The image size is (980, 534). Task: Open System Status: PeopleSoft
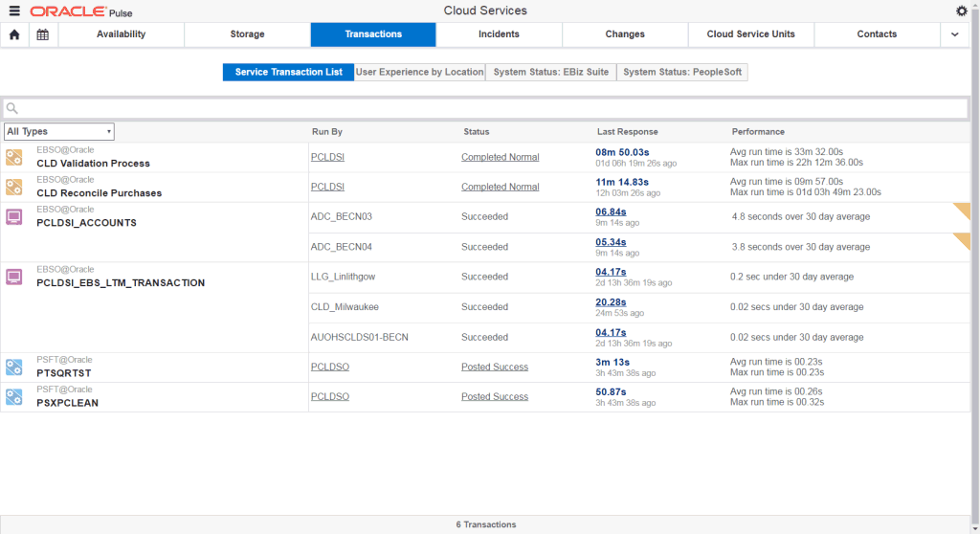(681, 72)
